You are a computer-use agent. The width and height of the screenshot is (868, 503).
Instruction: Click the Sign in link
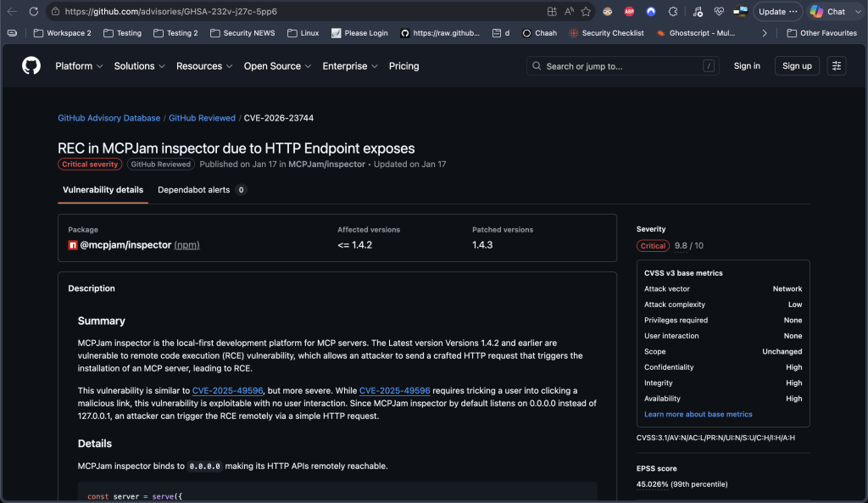(747, 66)
